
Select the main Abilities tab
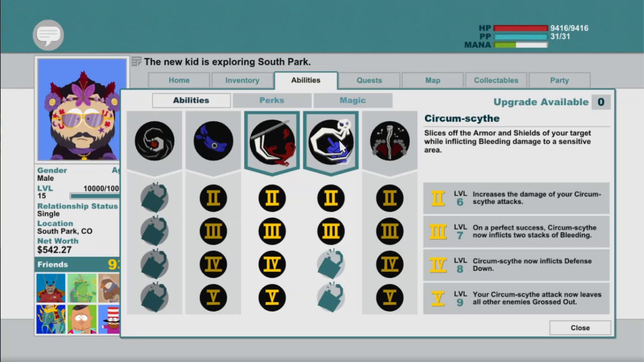306,80
